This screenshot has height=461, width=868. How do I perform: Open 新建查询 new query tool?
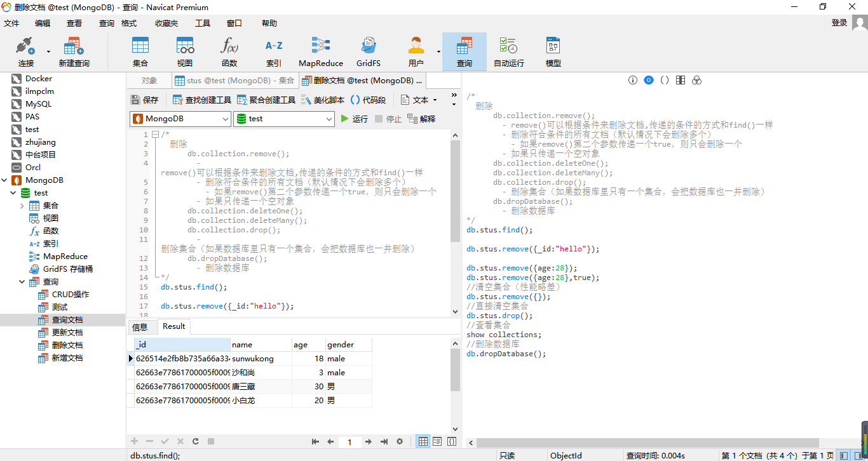pos(74,51)
